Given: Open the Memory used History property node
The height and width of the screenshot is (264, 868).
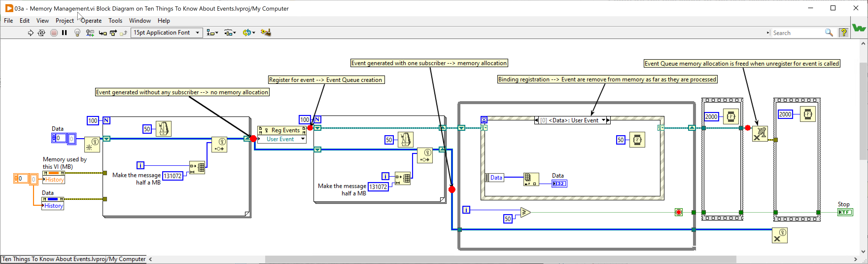Looking at the screenshot, I should click(x=53, y=177).
